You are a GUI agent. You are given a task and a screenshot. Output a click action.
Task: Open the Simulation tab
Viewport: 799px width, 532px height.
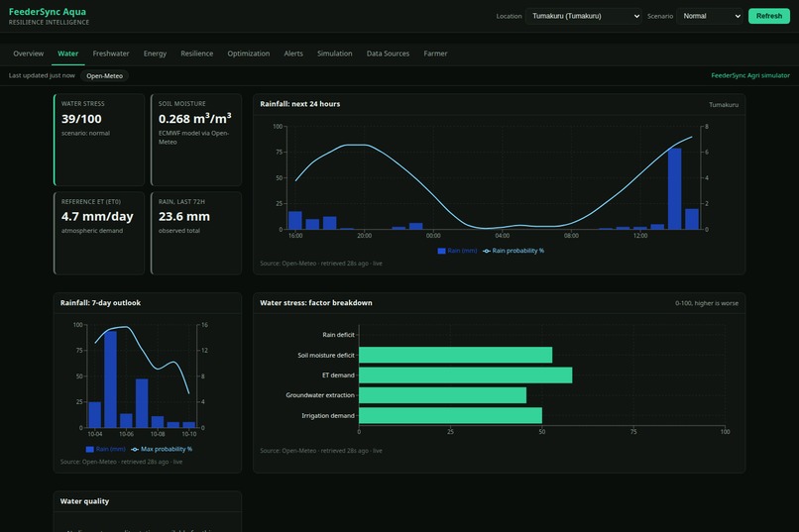coord(335,53)
